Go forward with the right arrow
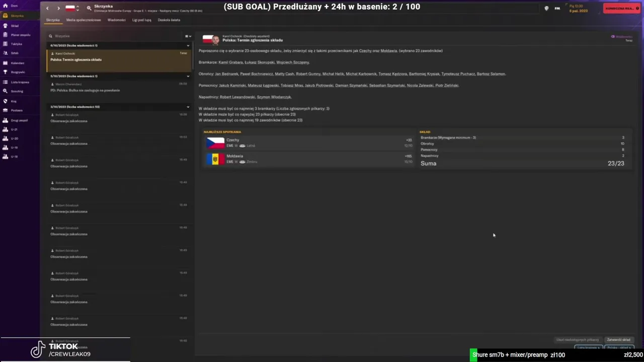 click(x=58, y=8)
